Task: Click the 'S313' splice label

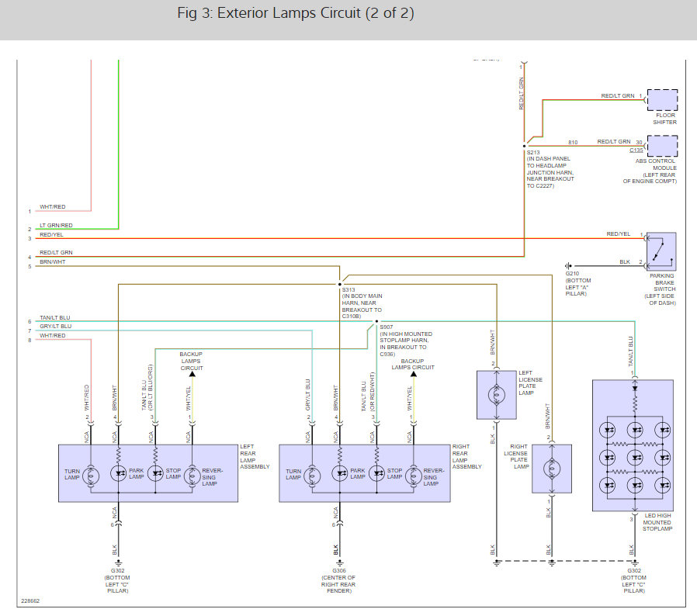Action: pos(348,290)
